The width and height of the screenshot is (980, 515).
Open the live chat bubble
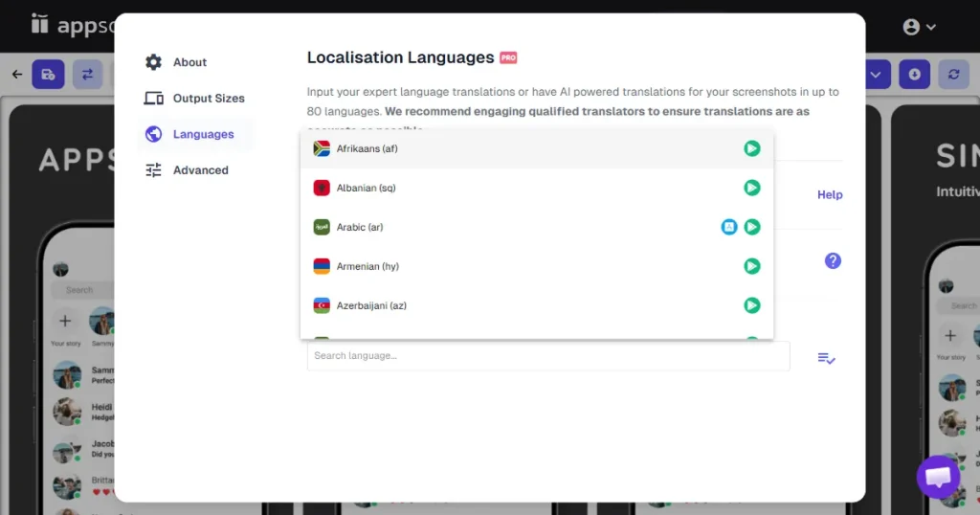938,477
